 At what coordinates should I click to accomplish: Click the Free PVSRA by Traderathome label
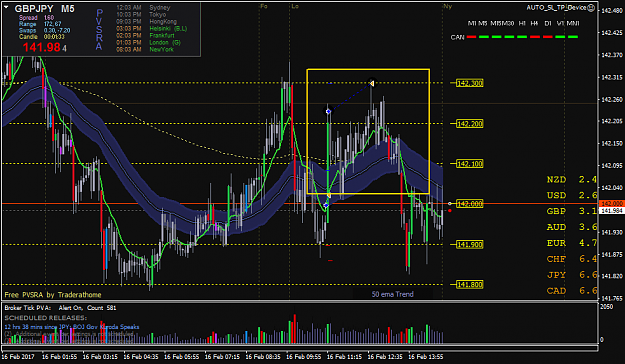[x=53, y=295]
